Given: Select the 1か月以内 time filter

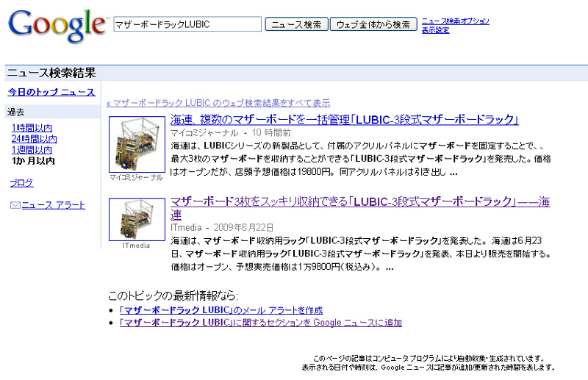Looking at the screenshot, I should pyautogui.click(x=33, y=160).
